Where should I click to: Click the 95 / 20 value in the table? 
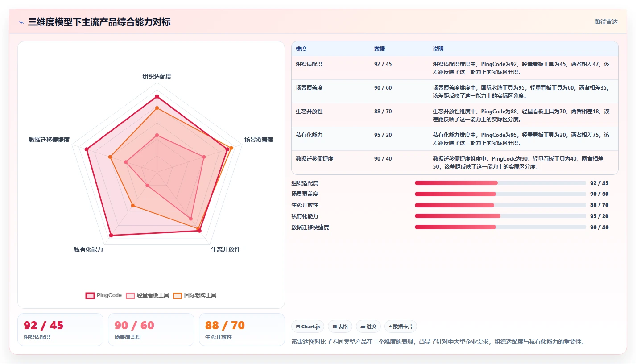pyautogui.click(x=383, y=135)
